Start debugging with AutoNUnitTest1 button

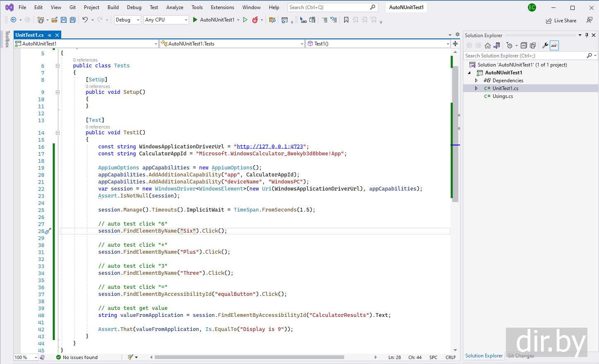[x=213, y=20]
